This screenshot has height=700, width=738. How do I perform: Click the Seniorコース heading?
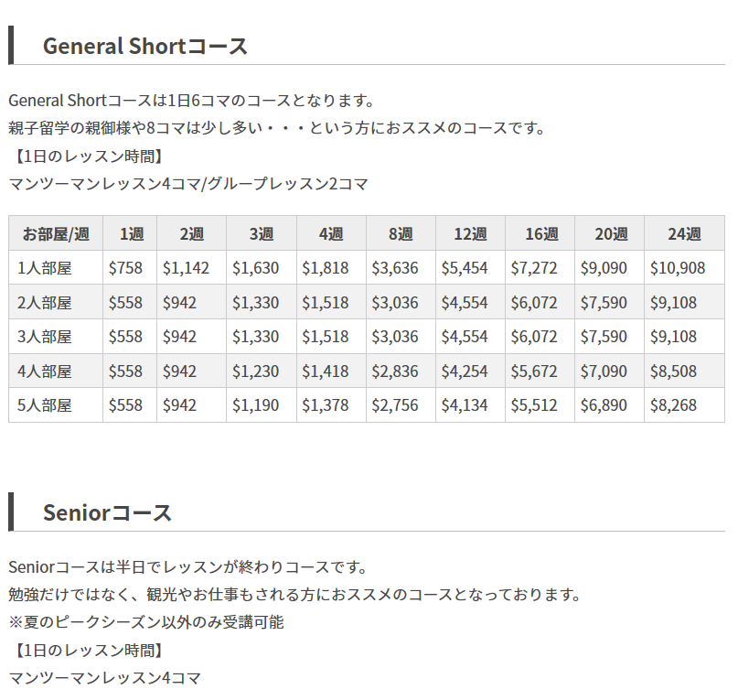click(107, 512)
